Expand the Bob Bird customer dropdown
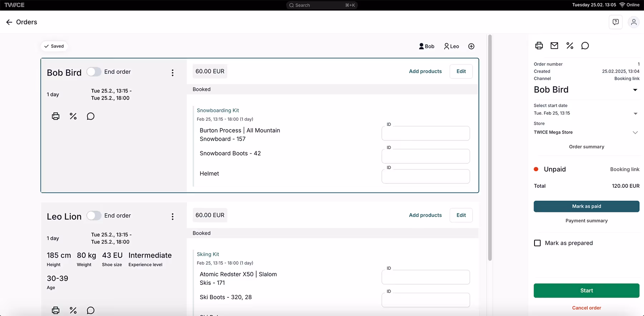Screen dimensions: 644x316 635,90
